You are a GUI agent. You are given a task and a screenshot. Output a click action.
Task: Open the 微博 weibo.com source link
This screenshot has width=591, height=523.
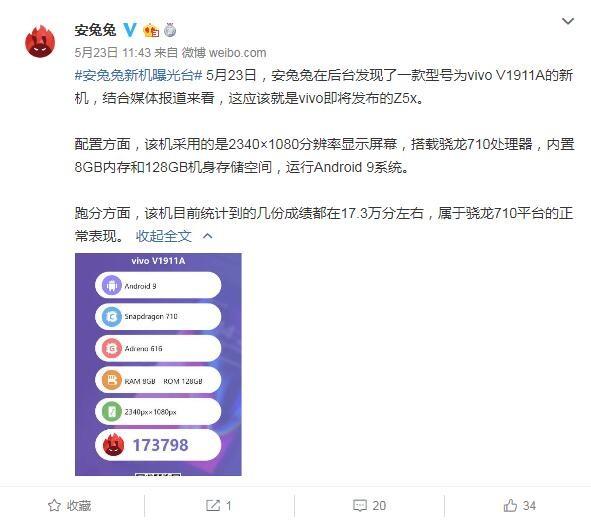224,53
